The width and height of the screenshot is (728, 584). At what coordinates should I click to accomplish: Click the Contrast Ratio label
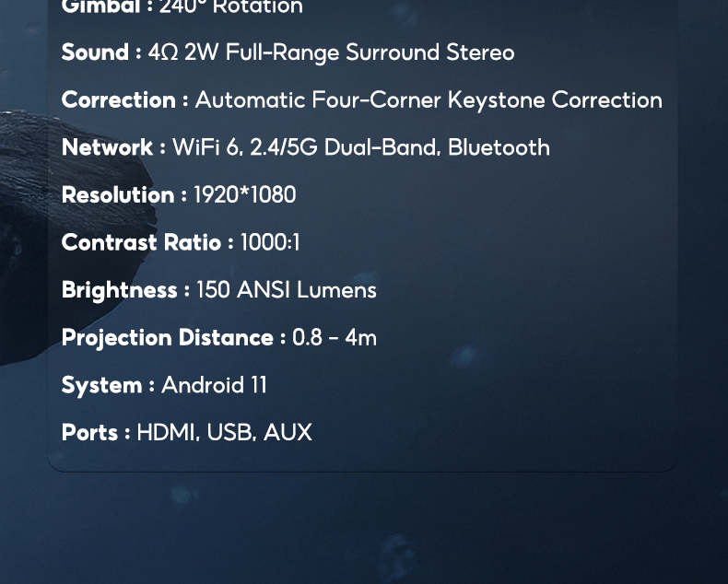tap(141, 242)
